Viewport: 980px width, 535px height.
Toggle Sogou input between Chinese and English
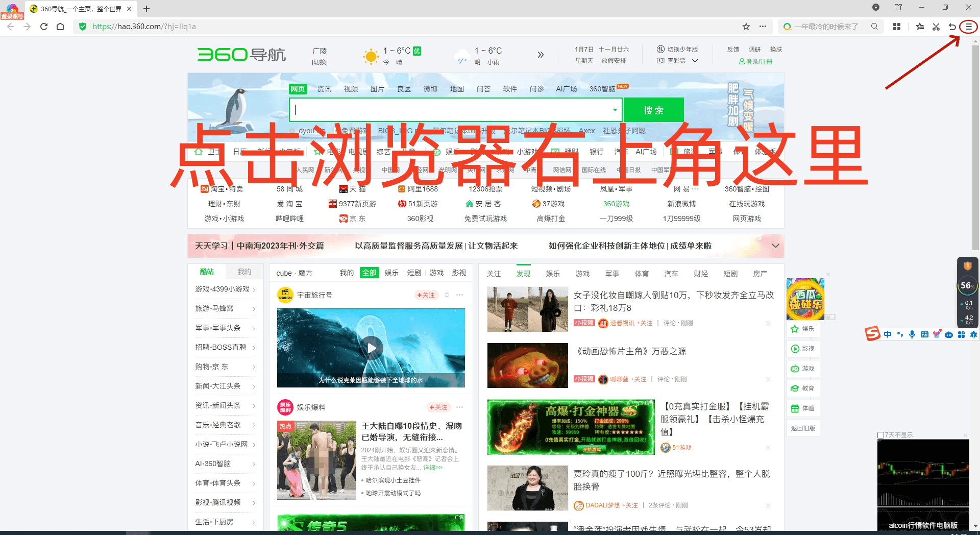click(x=888, y=334)
